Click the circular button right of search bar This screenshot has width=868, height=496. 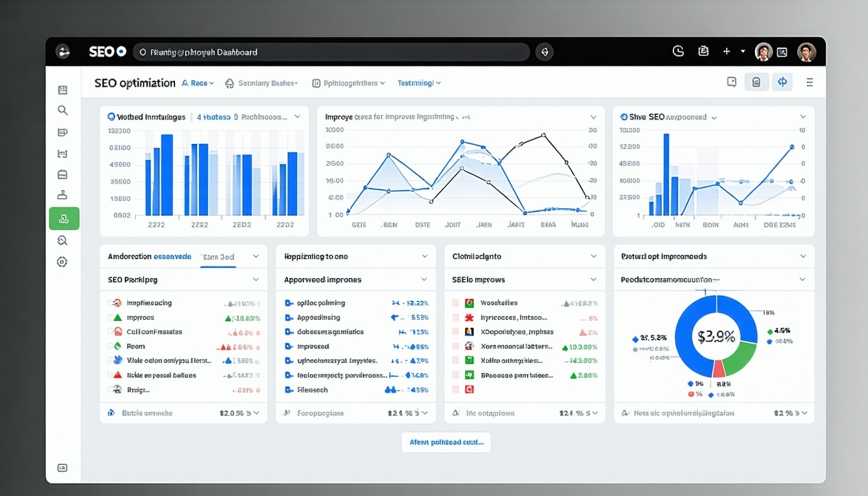point(544,52)
